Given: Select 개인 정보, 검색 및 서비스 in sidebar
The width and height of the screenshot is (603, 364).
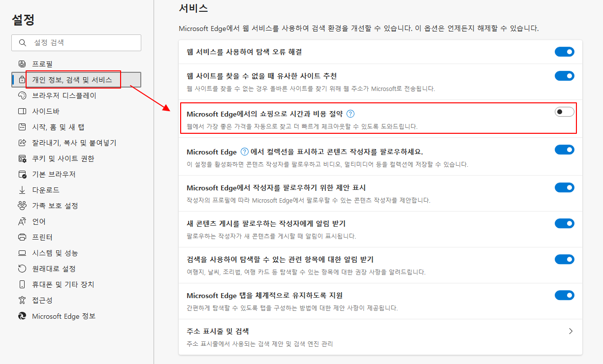Looking at the screenshot, I should coord(76,80).
